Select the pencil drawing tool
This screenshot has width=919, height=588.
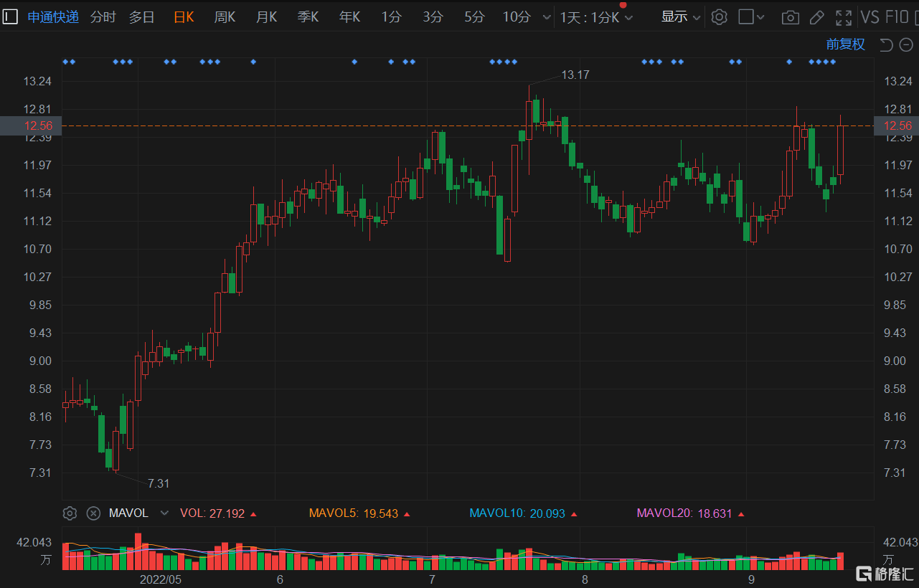coord(817,17)
